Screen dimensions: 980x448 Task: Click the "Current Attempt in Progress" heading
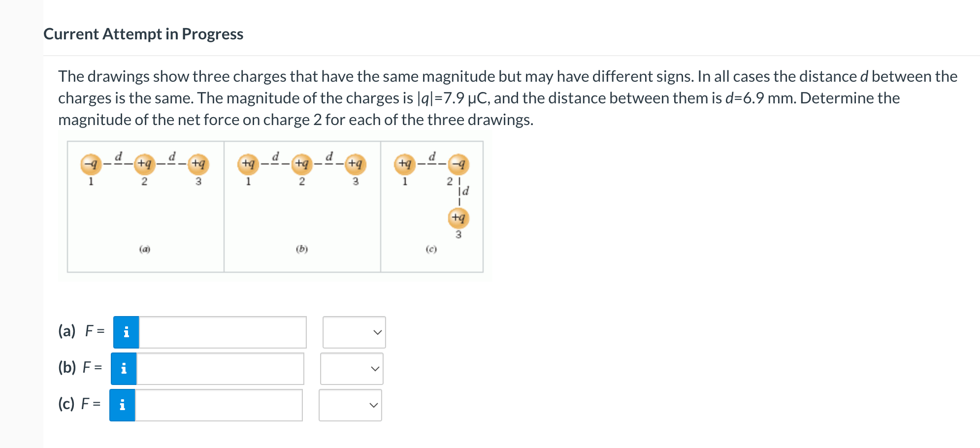point(143,34)
